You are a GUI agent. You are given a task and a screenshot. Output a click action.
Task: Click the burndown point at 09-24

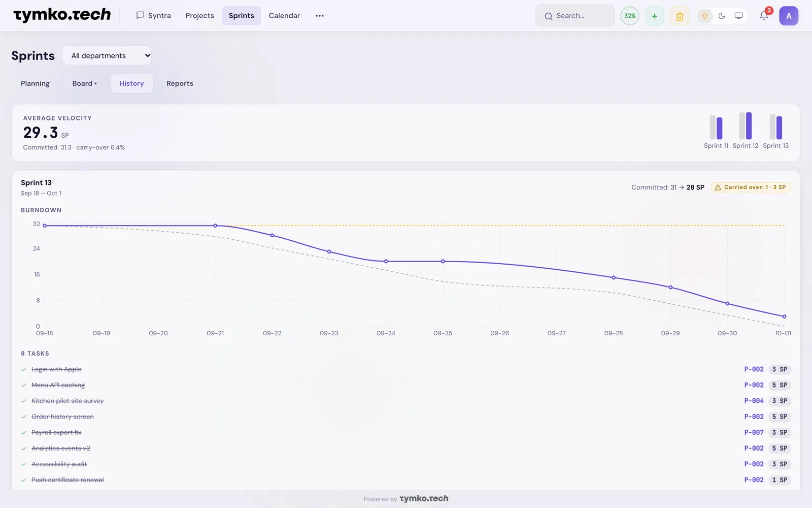click(x=386, y=262)
